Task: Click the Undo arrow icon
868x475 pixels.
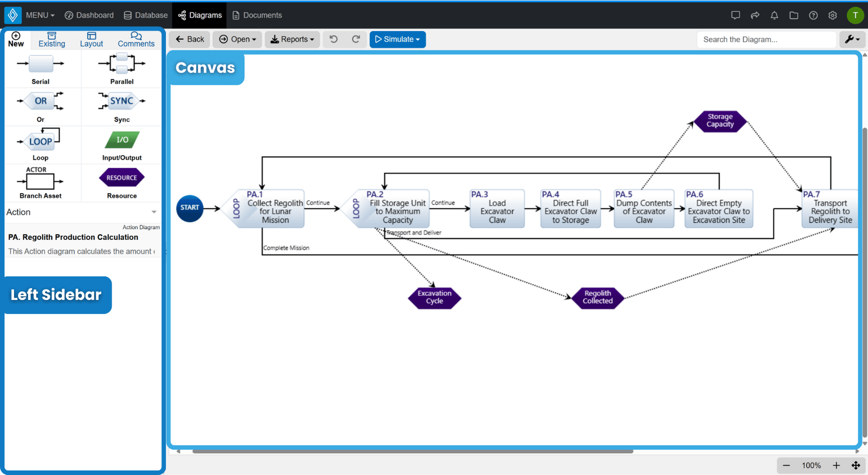Action: 334,39
